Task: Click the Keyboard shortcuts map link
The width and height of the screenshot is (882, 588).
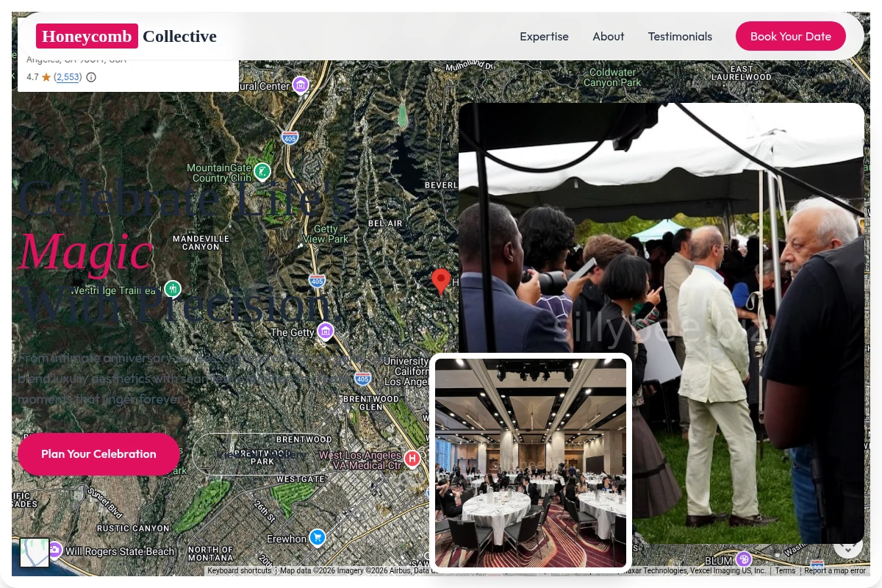Action: [x=240, y=570]
